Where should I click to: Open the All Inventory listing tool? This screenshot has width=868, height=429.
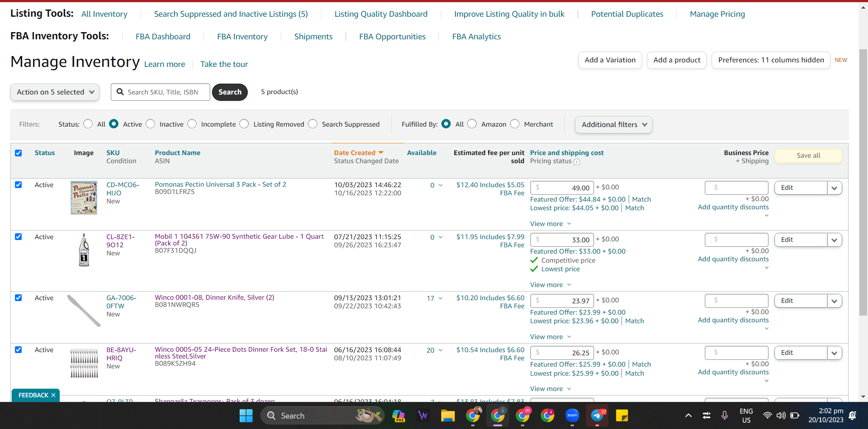tap(104, 14)
